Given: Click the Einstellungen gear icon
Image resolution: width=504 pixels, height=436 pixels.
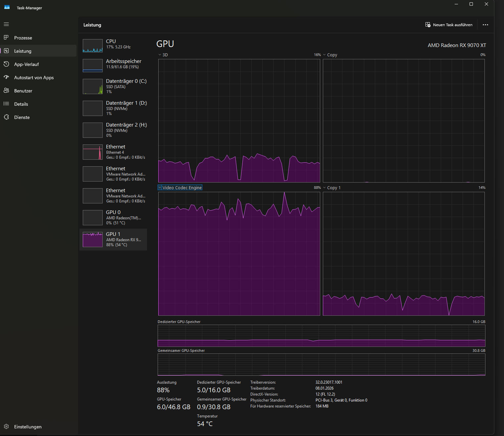Looking at the screenshot, I should (x=6, y=426).
